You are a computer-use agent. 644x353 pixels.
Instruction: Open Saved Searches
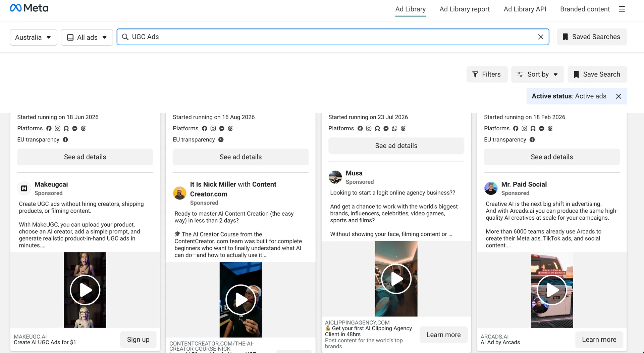click(592, 37)
